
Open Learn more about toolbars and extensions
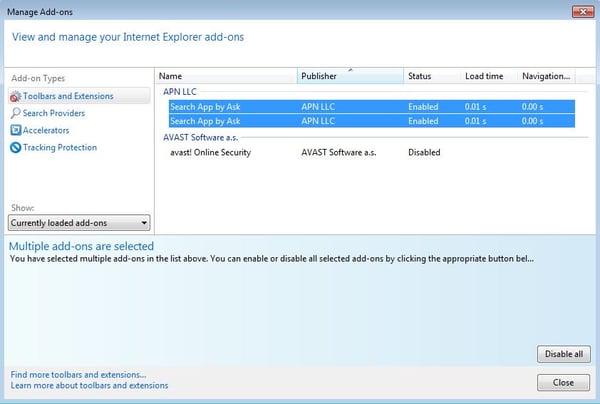pos(89,385)
